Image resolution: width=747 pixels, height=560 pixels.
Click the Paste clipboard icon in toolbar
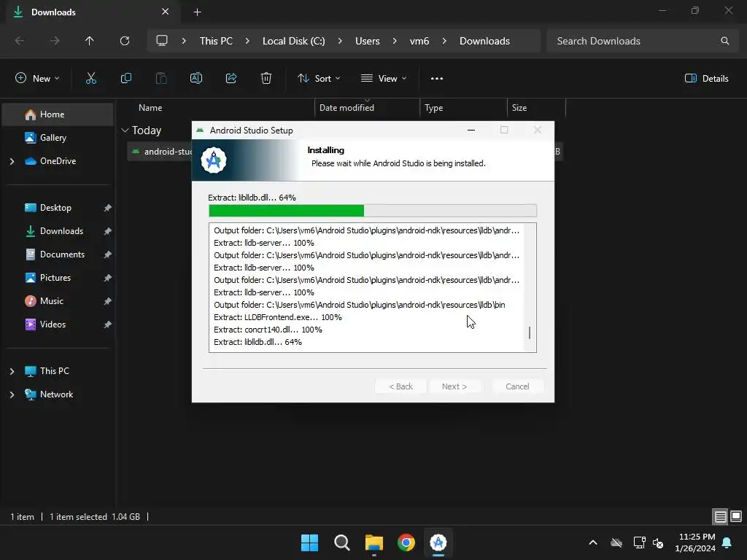pos(161,79)
